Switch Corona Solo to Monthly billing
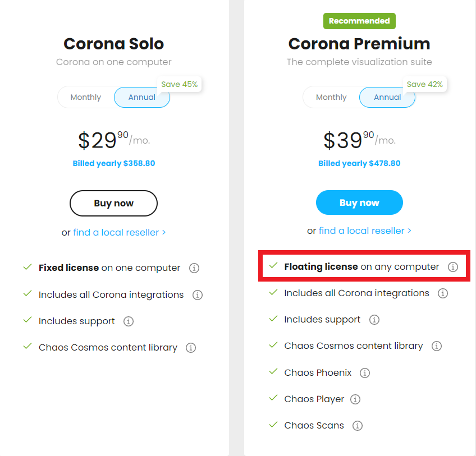This screenshot has width=476, height=456. click(x=86, y=98)
